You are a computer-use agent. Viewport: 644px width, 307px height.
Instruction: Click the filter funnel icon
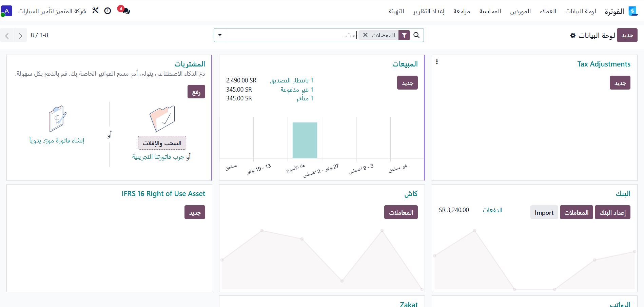[404, 35]
